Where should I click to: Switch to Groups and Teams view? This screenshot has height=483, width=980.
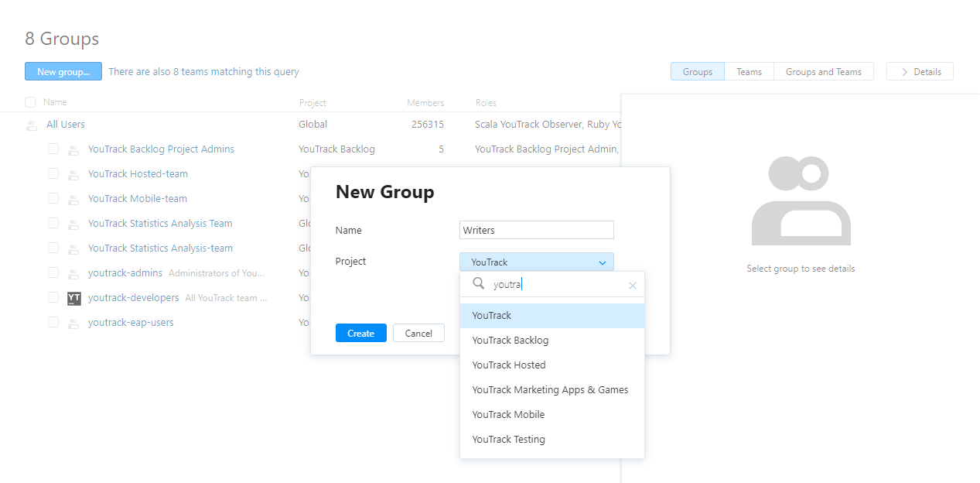click(823, 72)
